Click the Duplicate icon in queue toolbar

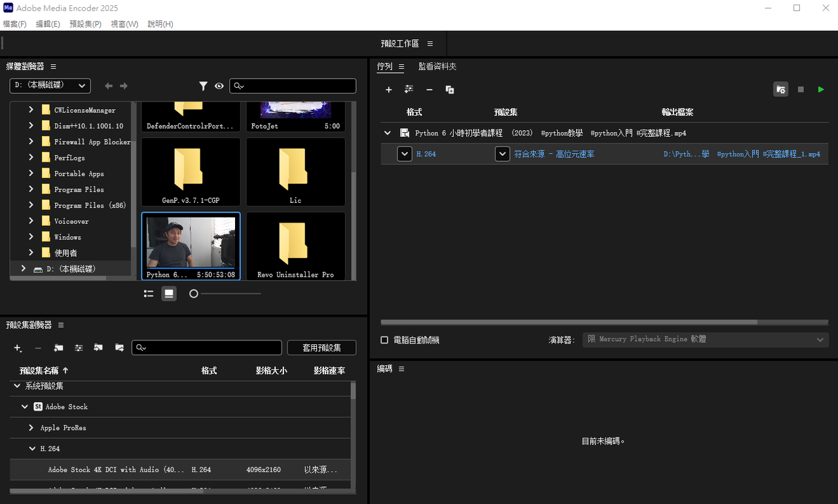(450, 90)
